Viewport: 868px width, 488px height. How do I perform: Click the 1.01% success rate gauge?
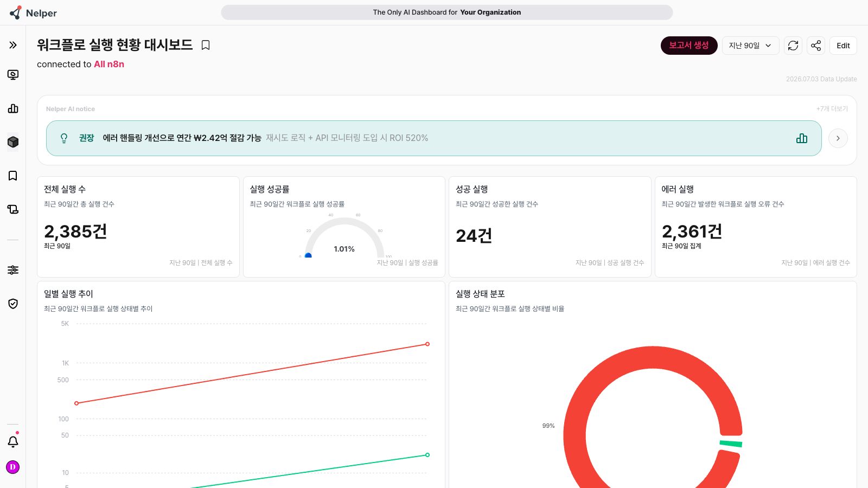(344, 239)
